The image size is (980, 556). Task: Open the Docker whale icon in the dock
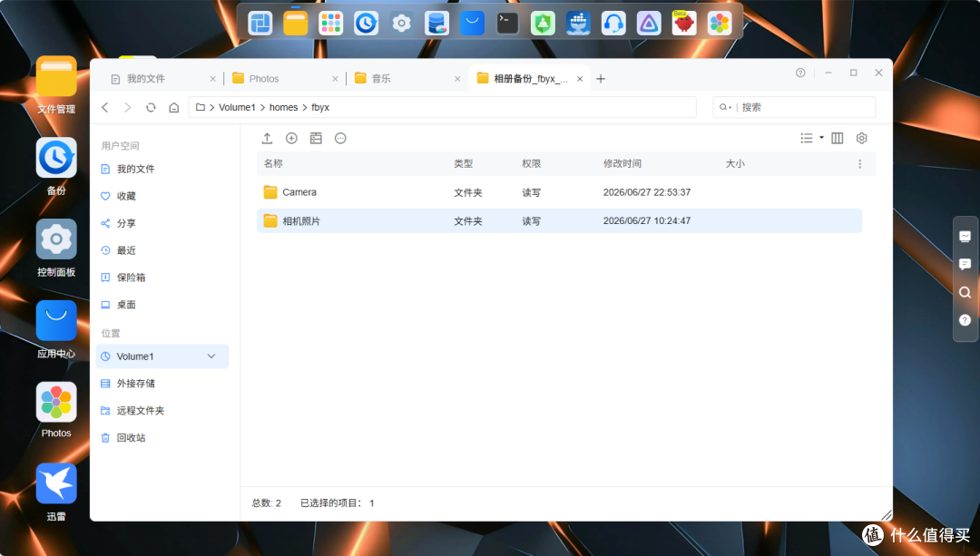[x=578, y=23]
